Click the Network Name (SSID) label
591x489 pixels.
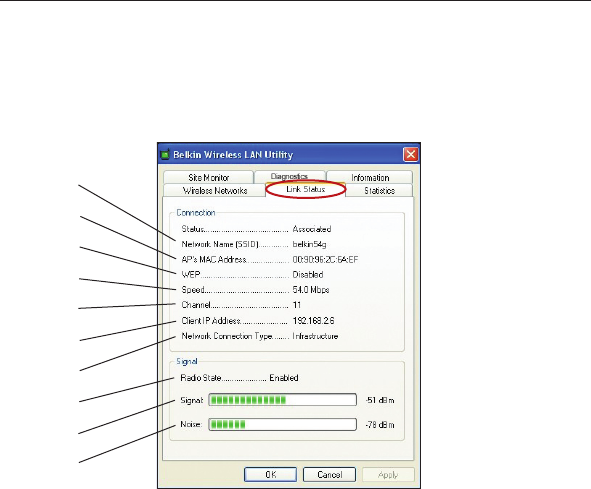click(x=220, y=244)
